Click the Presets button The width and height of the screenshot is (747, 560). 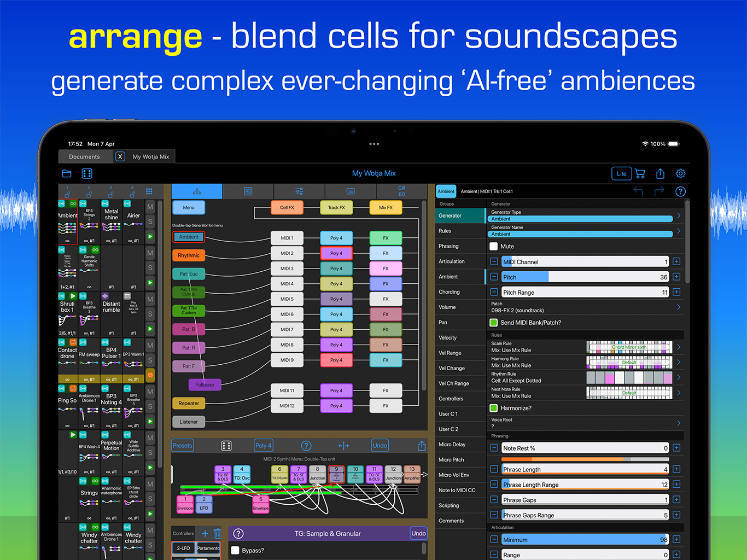click(183, 446)
